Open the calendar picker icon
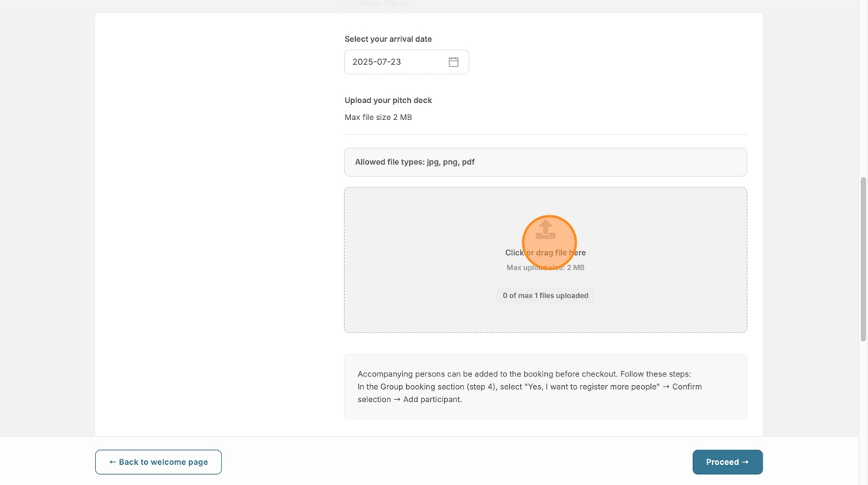 click(453, 62)
